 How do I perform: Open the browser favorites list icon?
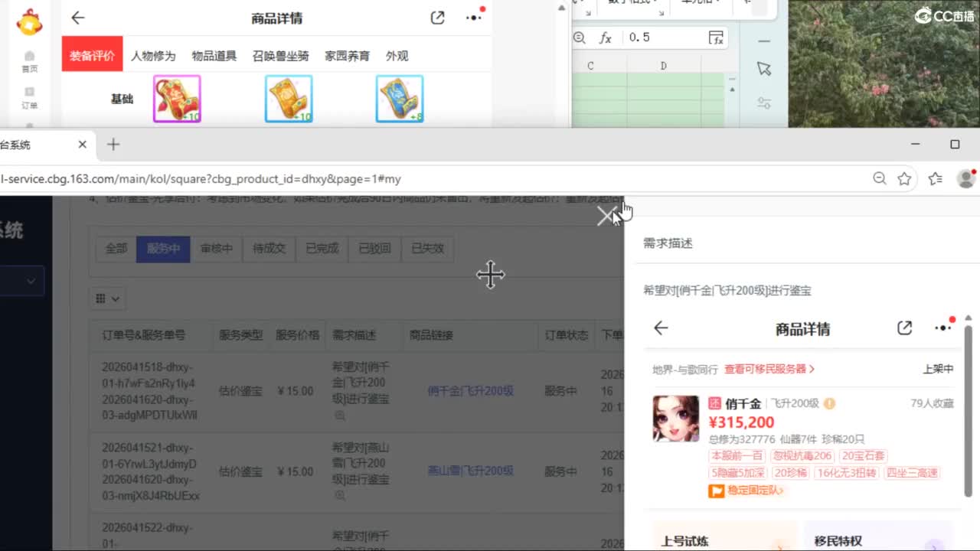(935, 179)
